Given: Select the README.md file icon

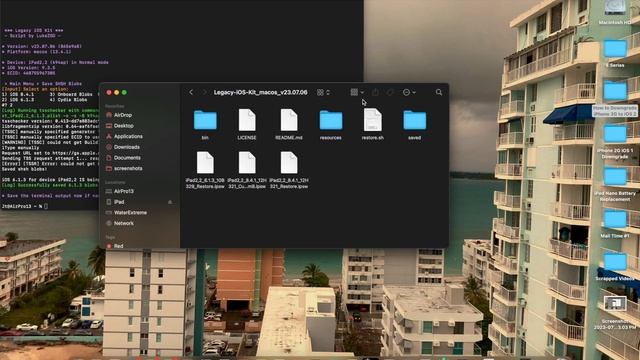Looking at the screenshot, I should (x=289, y=120).
